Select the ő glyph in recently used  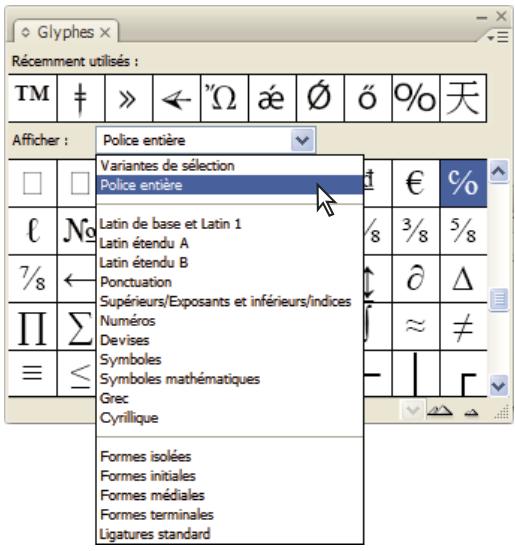coord(368,98)
